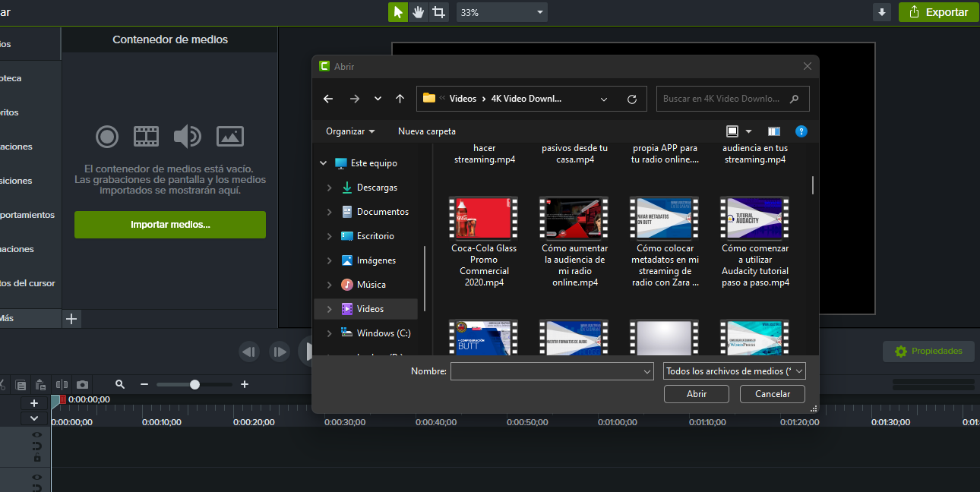Click the Importar medios button

coord(170,225)
